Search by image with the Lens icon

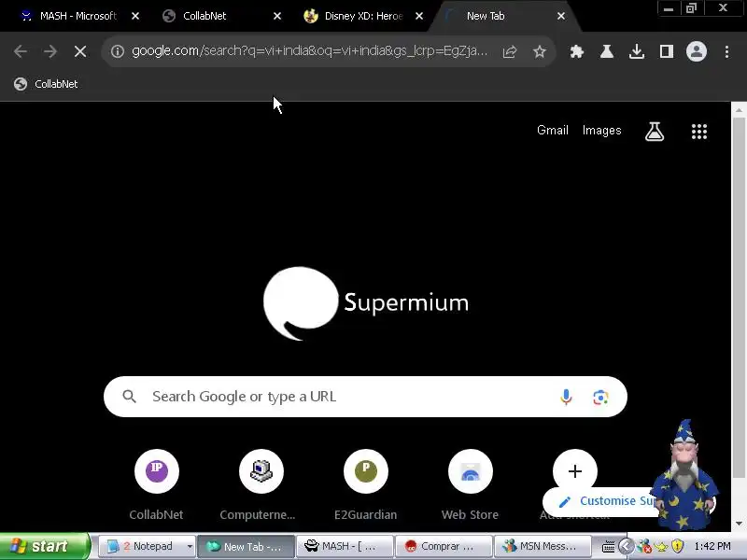pyautogui.click(x=600, y=398)
